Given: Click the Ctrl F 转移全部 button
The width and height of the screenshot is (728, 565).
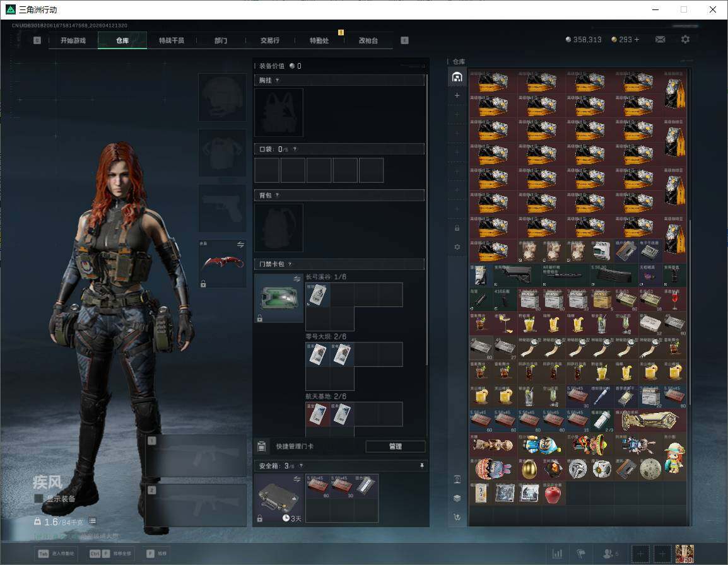Looking at the screenshot, I should click(112, 554).
